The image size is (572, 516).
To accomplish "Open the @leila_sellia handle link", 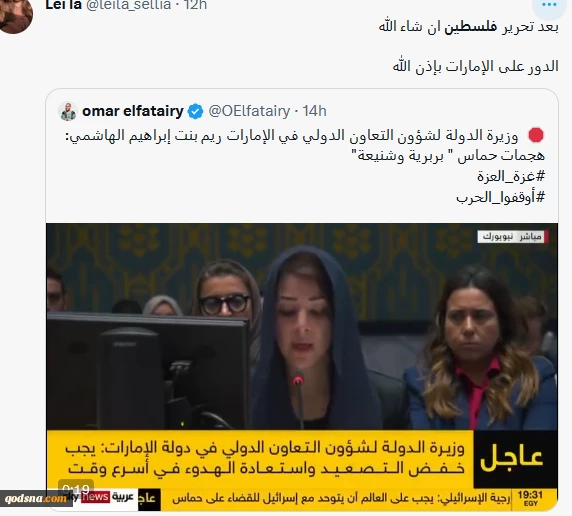I will tap(128, 5).
